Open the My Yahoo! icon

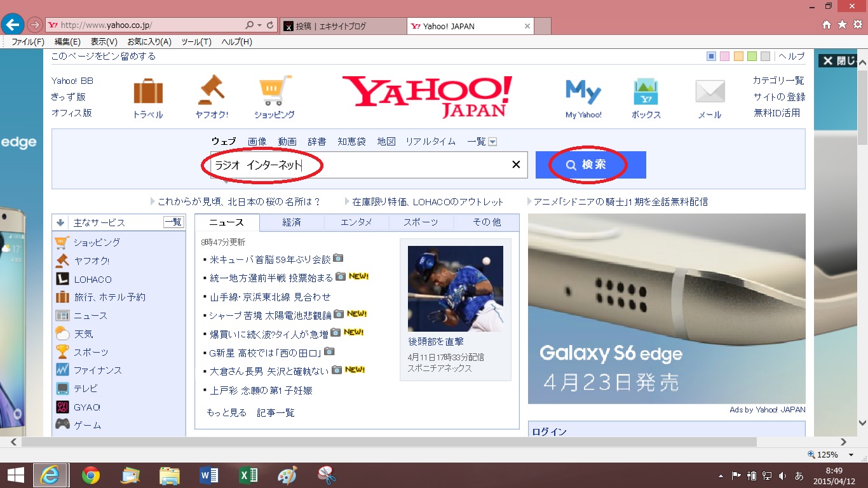583,99
